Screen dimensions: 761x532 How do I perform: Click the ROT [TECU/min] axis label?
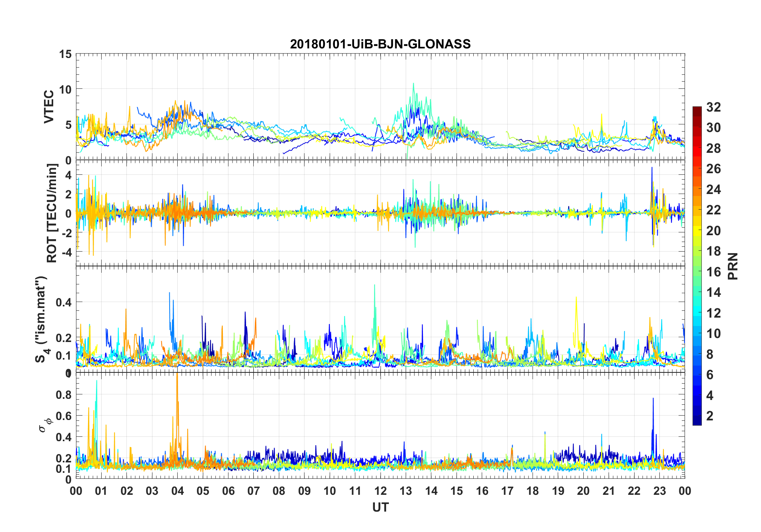click(x=52, y=213)
